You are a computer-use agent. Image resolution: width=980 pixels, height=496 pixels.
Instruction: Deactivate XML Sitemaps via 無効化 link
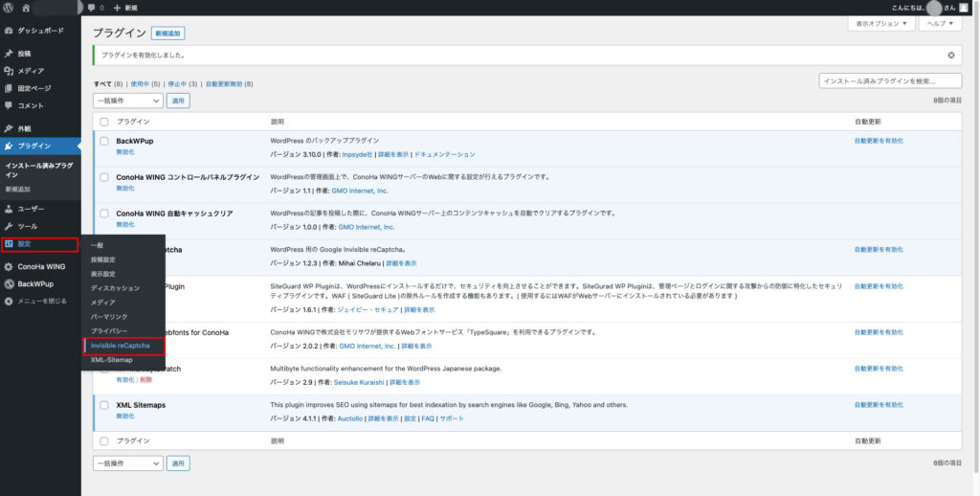click(125, 416)
